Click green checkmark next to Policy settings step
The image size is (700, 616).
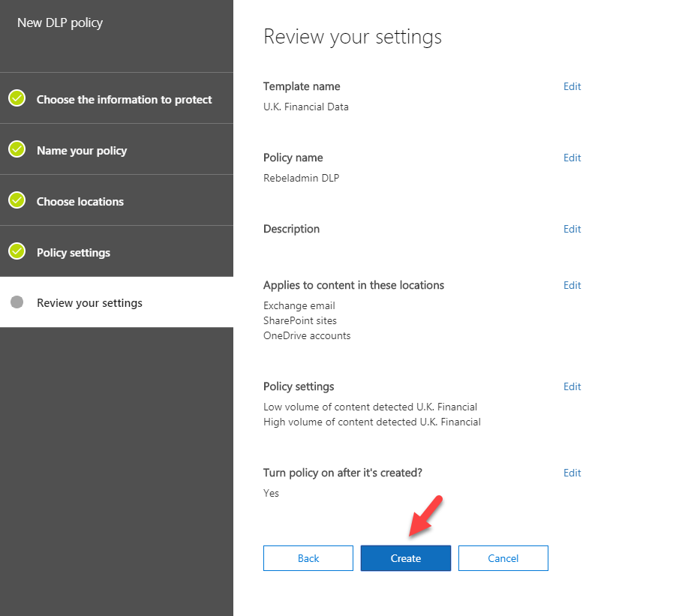click(17, 251)
